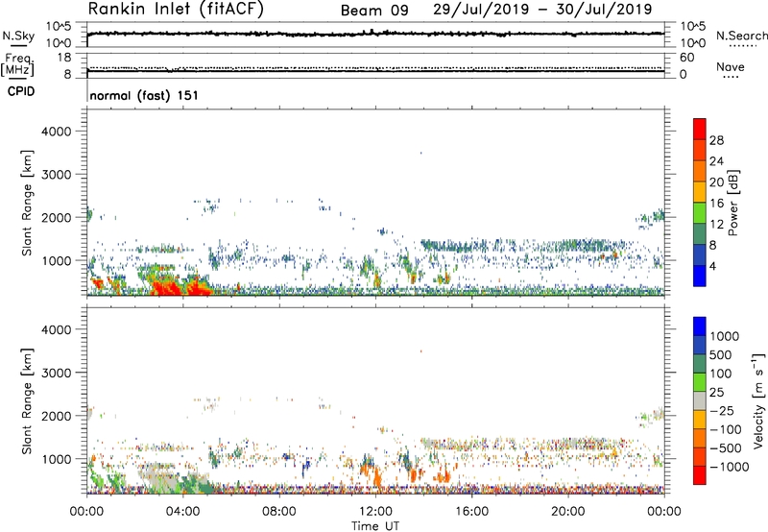This screenshot has height=532, width=768.
Task: Click the "18" frequency axis tick label
Action: click(x=64, y=58)
